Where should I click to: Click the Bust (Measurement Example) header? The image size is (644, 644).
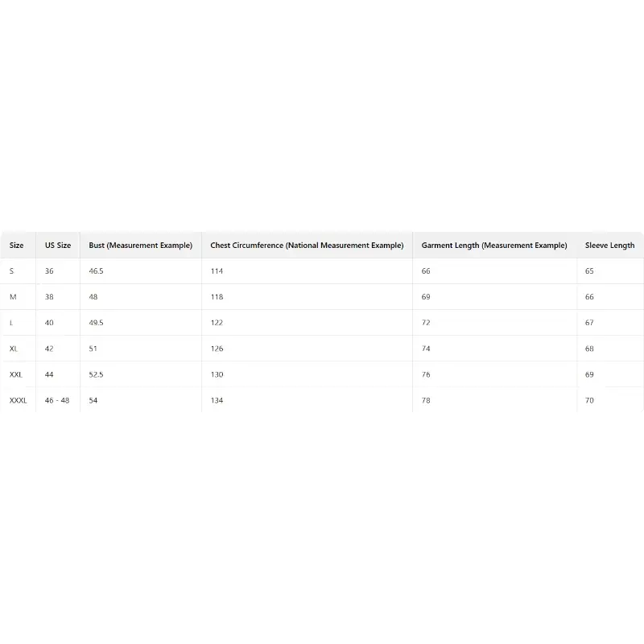point(141,246)
